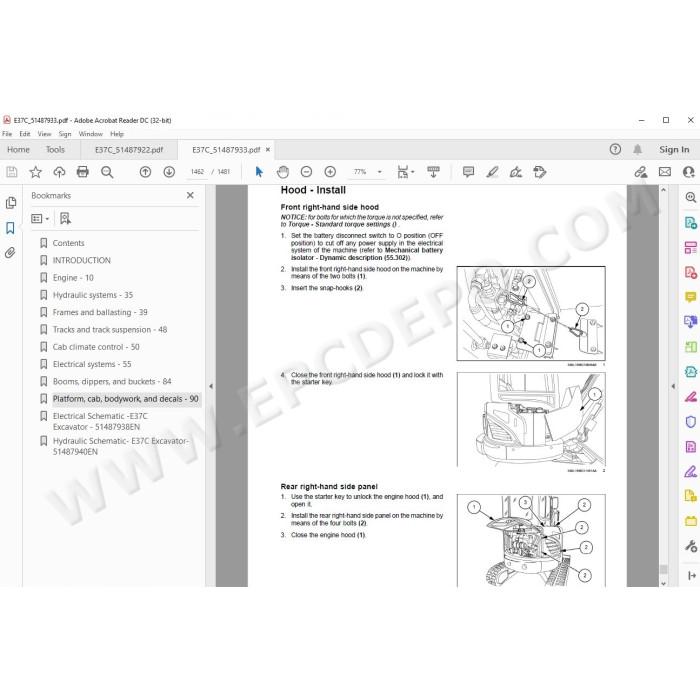The height and width of the screenshot is (700, 700).
Task: Switch to the Home tab
Action: click(x=18, y=150)
